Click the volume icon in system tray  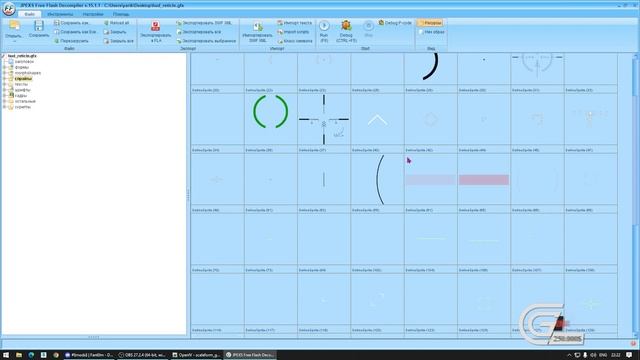click(593, 355)
